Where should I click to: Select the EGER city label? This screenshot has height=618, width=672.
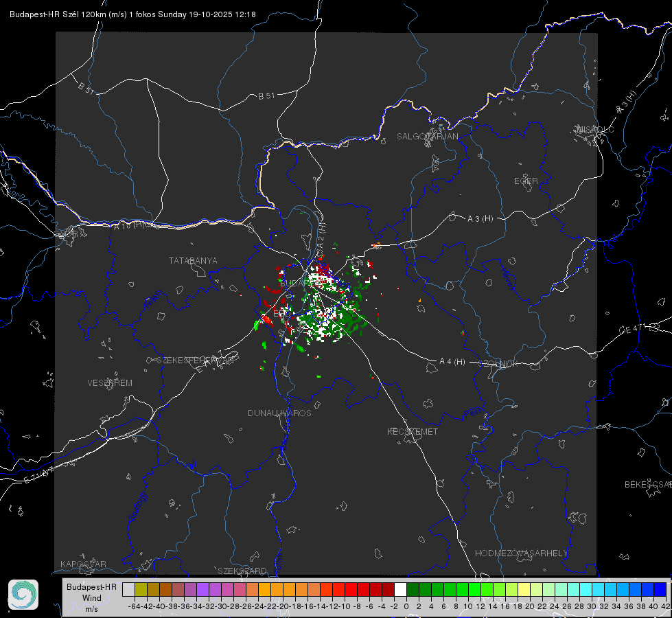[526, 181]
